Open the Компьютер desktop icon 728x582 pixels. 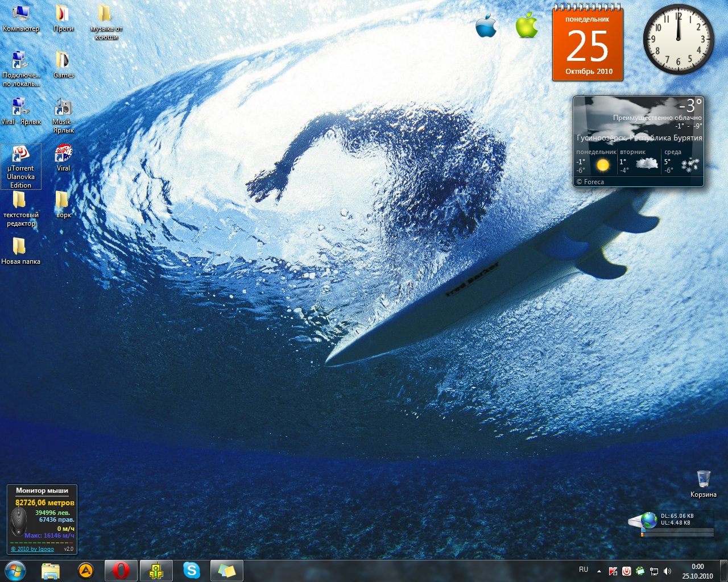[21, 18]
